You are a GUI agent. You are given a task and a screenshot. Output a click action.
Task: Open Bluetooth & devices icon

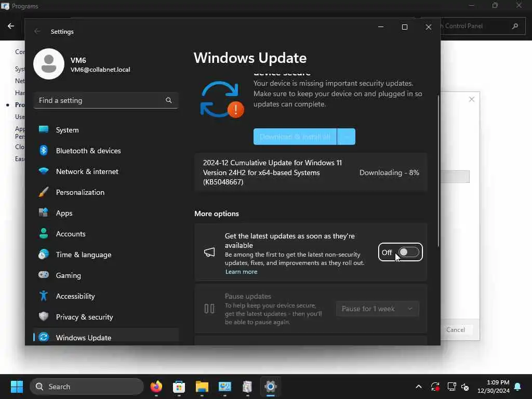coord(44,150)
